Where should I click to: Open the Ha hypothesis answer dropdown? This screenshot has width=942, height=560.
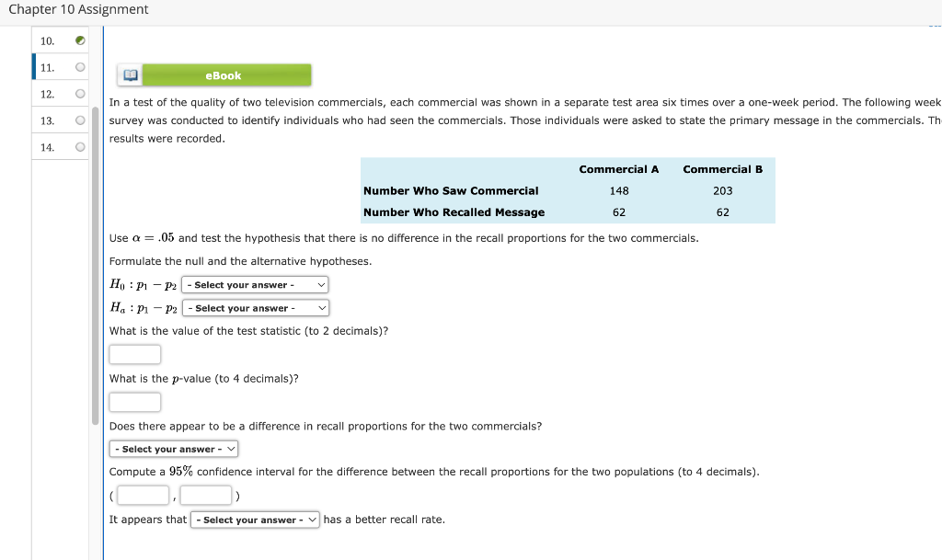pyautogui.click(x=255, y=306)
